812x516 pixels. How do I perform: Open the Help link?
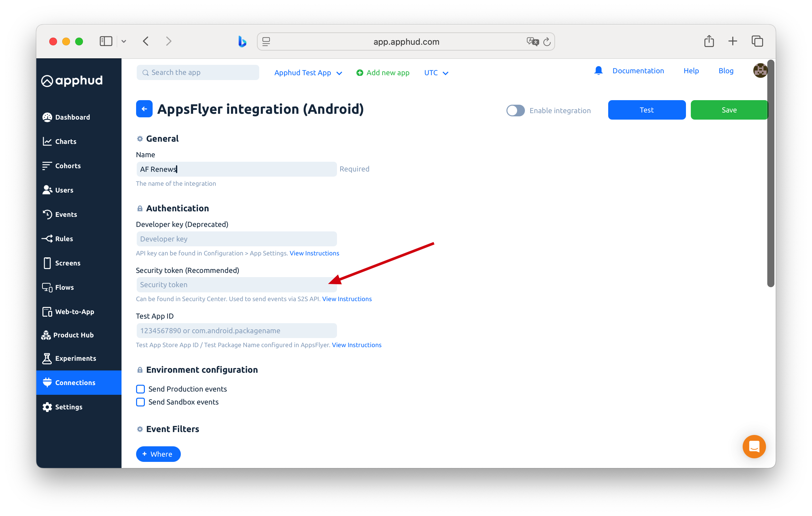[691, 70]
